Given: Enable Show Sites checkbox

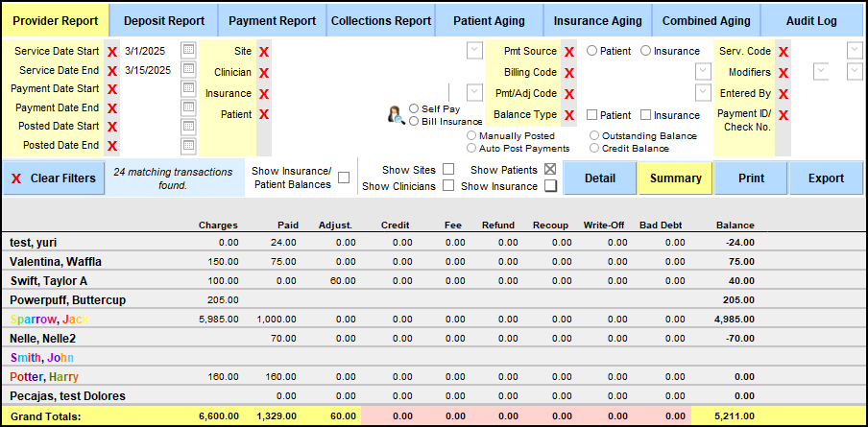Looking at the screenshot, I should (x=449, y=169).
